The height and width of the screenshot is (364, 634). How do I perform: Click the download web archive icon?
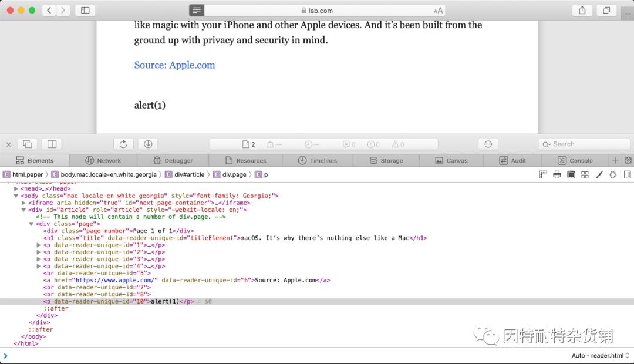point(148,144)
